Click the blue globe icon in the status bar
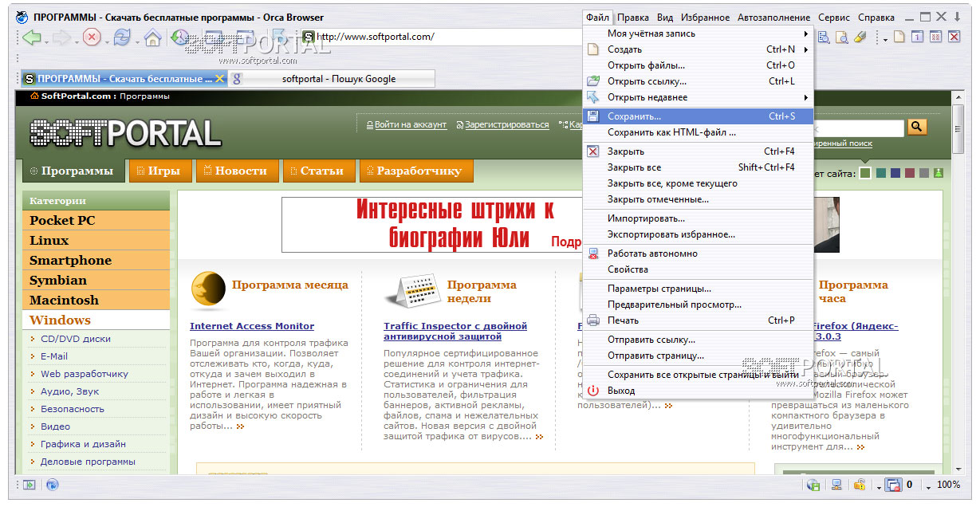Screen dimensions: 980x507 (53, 485)
